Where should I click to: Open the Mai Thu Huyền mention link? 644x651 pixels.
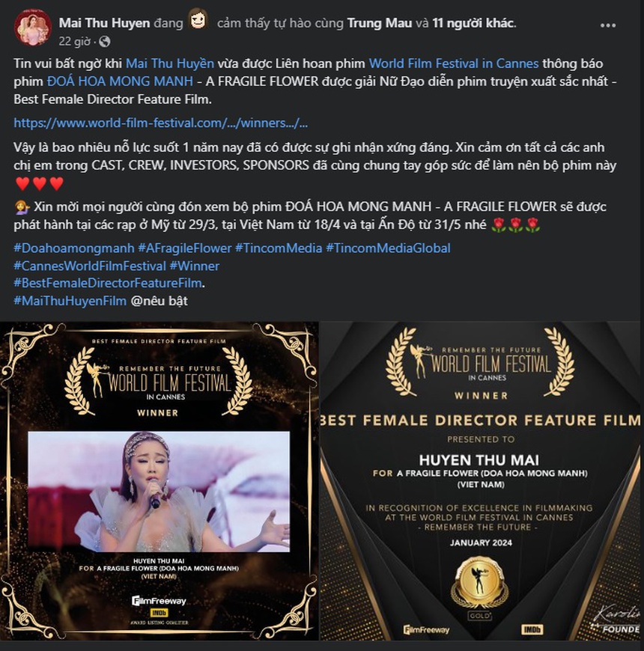pyautogui.click(x=170, y=64)
